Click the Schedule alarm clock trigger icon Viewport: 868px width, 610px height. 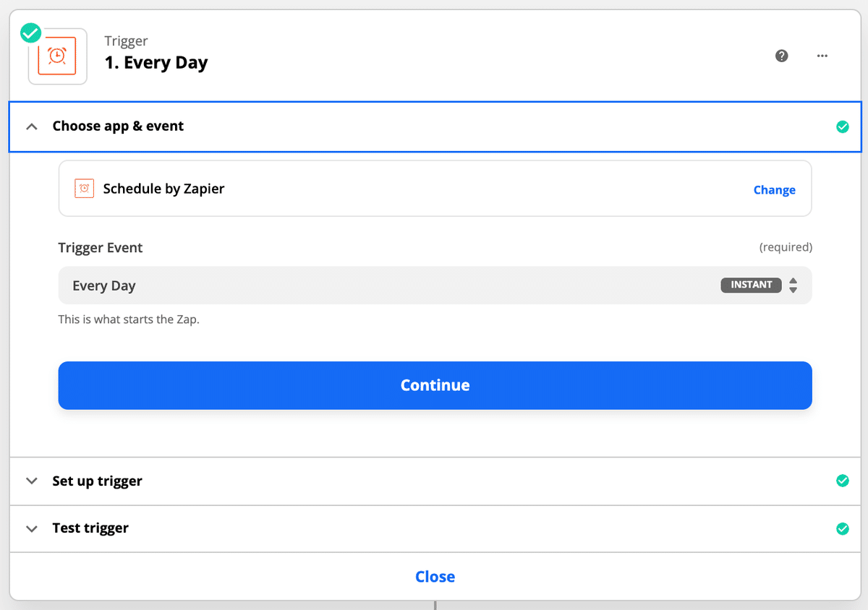coord(57,56)
